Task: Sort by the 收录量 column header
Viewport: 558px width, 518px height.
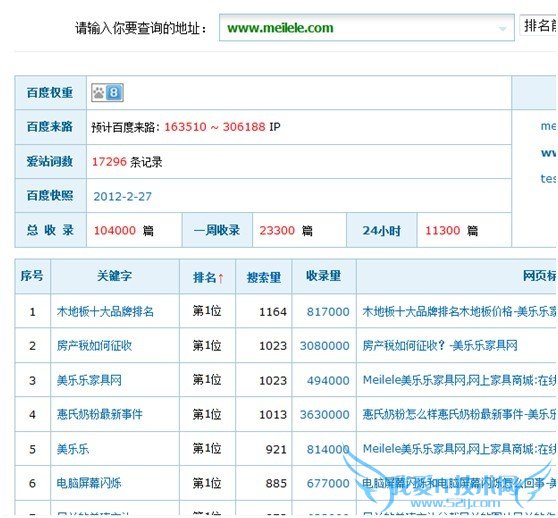Action: [323, 276]
